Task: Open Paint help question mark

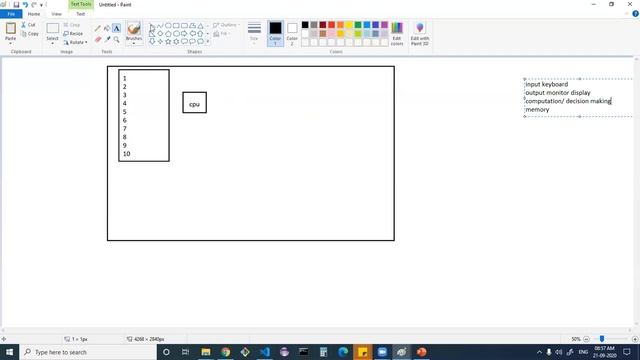Action: pos(636,14)
